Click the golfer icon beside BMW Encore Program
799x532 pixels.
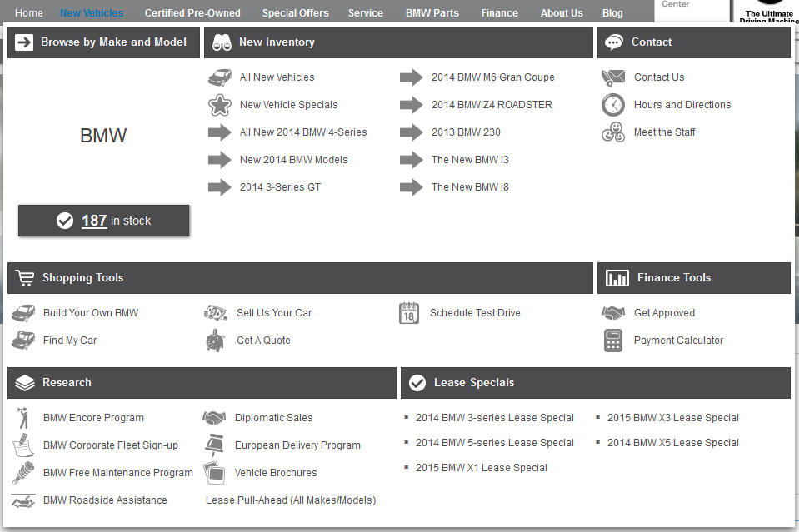point(23,418)
